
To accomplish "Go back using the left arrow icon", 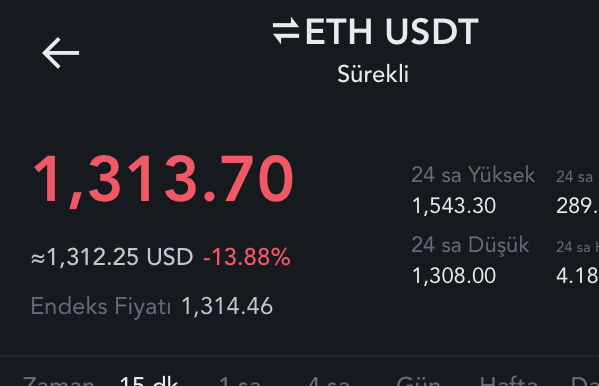I will click(60, 53).
